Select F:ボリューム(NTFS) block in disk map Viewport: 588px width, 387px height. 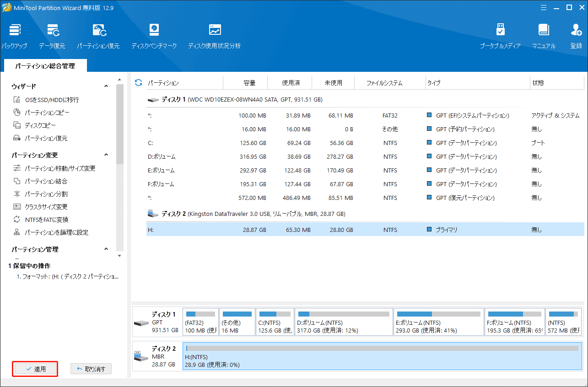click(x=514, y=322)
